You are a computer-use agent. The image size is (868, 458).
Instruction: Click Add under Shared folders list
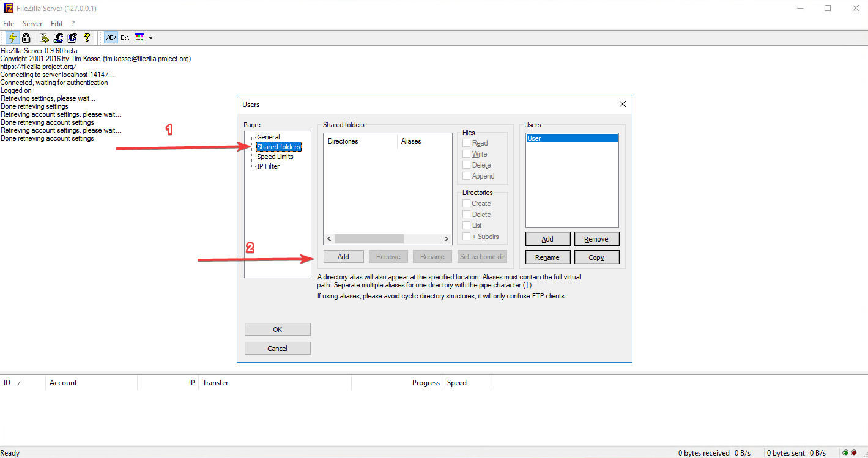point(344,257)
